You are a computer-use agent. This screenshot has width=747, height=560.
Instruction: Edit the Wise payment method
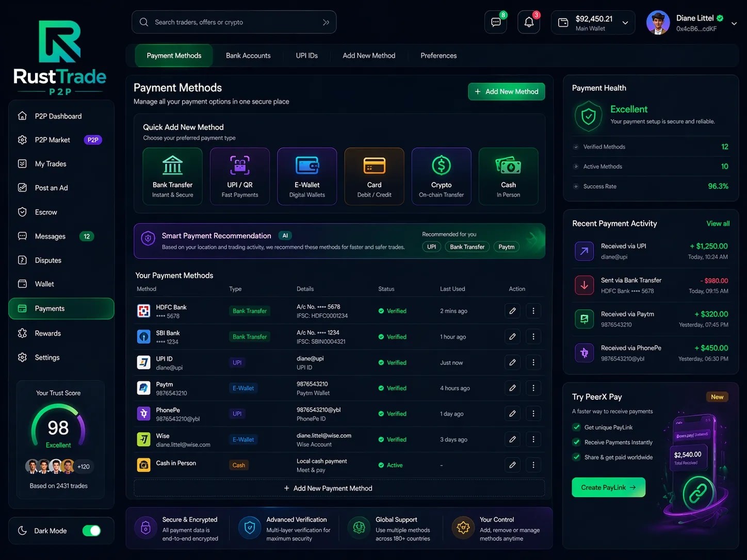coord(512,439)
